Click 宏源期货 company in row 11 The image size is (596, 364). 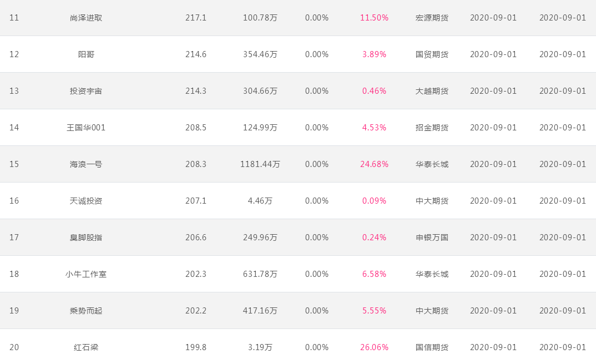point(432,18)
